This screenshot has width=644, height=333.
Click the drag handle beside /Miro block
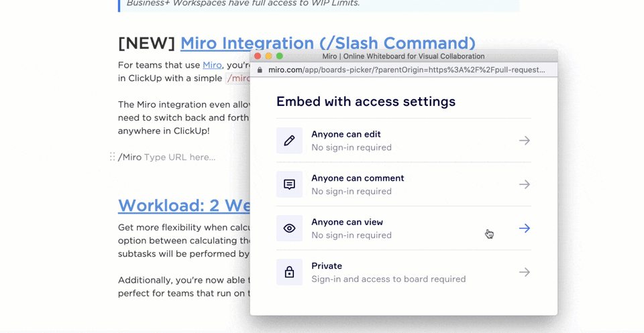112,157
